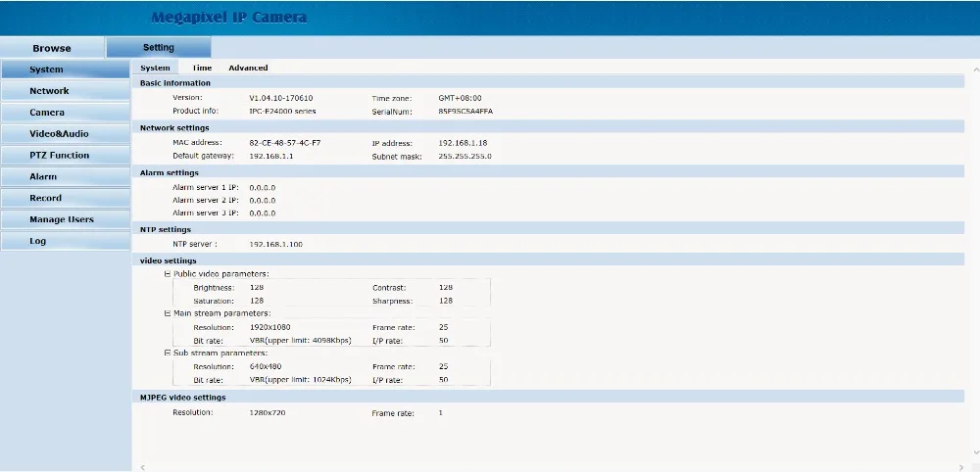
Task: Select the System sub-tab
Action: point(155,68)
